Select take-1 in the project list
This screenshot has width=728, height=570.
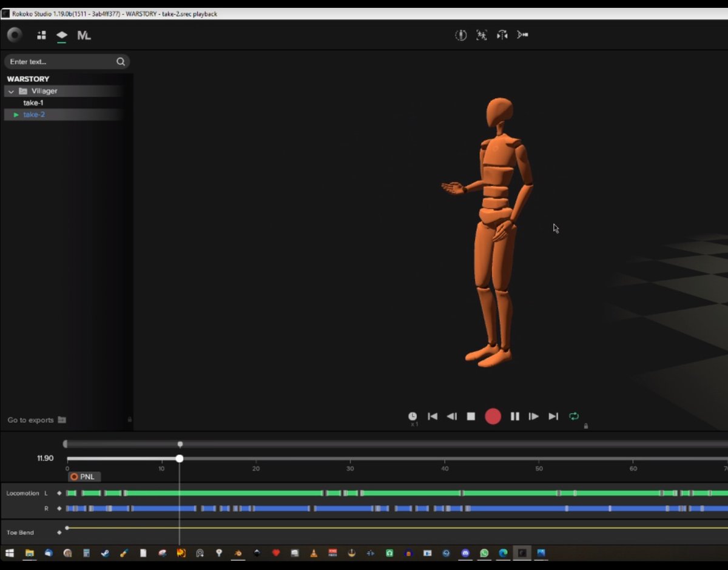pos(33,103)
